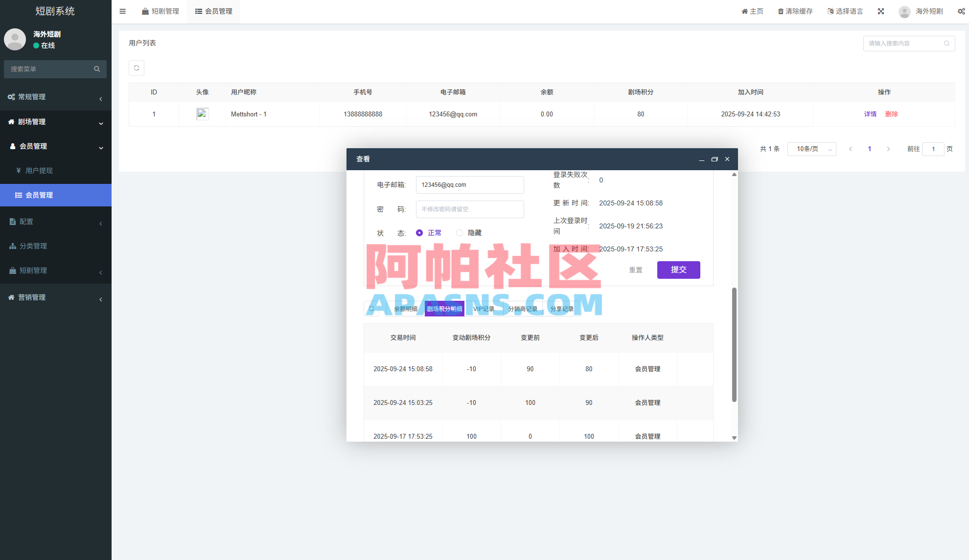Click the refresh toggle inside the modal tab bar

point(372,309)
